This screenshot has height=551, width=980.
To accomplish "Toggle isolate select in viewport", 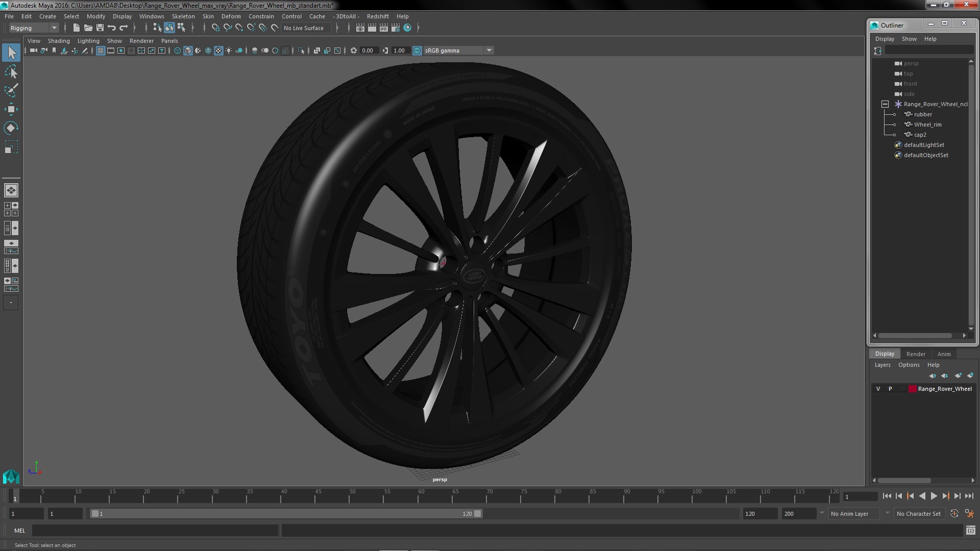I will 301,51.
